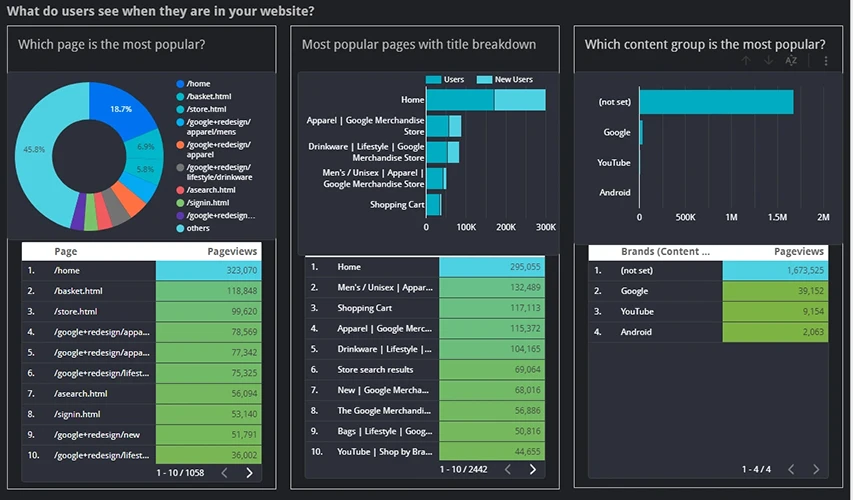853x500 pixels.
Task: Select the Shopping Cart table row
Action: (425, 308)
